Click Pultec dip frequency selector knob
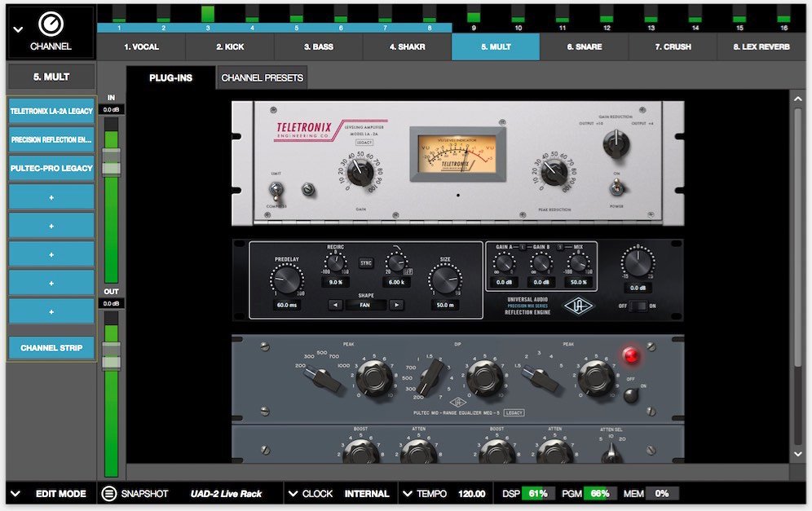Image resolution: width=812 pixels, height=511 pixels. (430, 378)
